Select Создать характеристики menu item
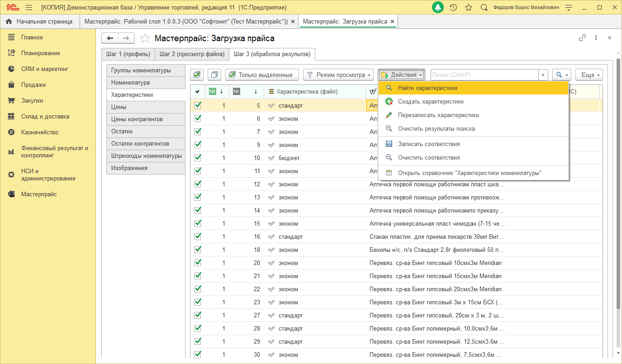The image size is (622, 364). [x=430, y=102]
